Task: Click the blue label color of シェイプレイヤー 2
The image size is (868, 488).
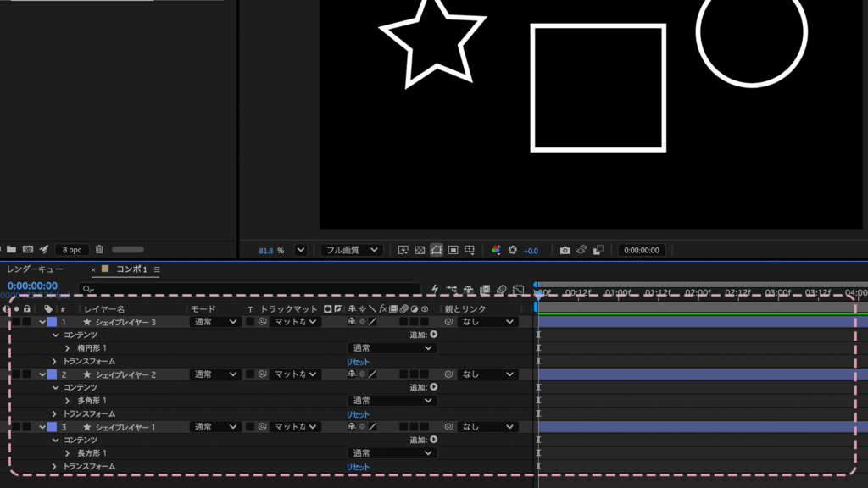Action: (x=52, y=374)
